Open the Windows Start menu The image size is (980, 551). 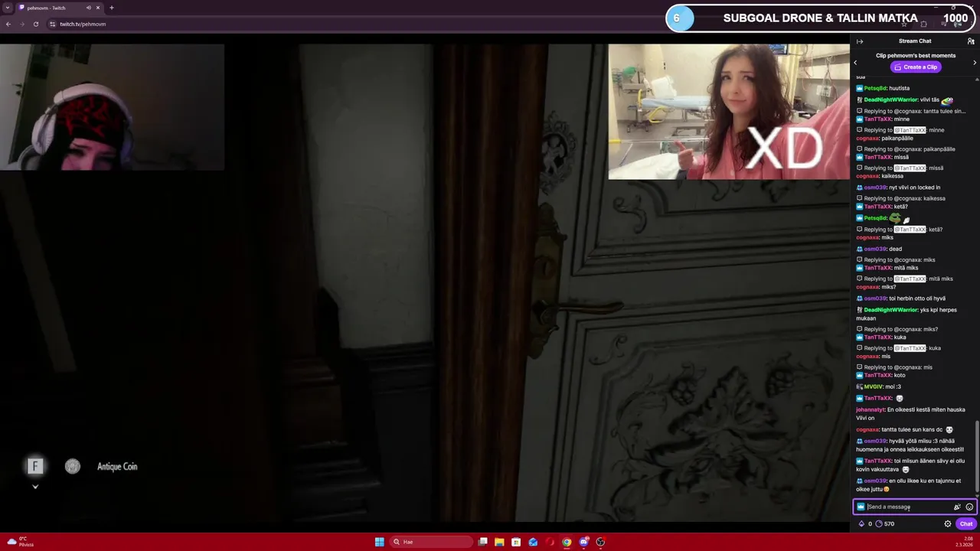click(x=380, y=542)
